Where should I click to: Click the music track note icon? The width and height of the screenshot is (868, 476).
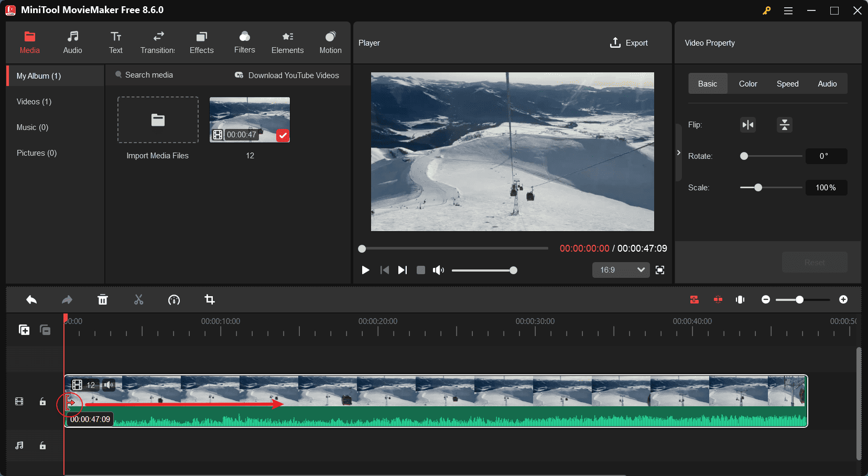(19, 446)
